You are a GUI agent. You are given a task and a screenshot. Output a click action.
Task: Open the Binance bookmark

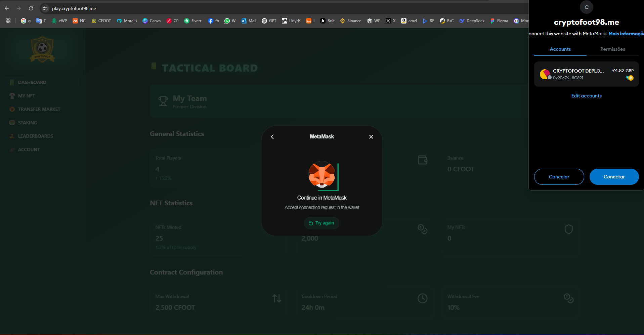pos(351,21)
